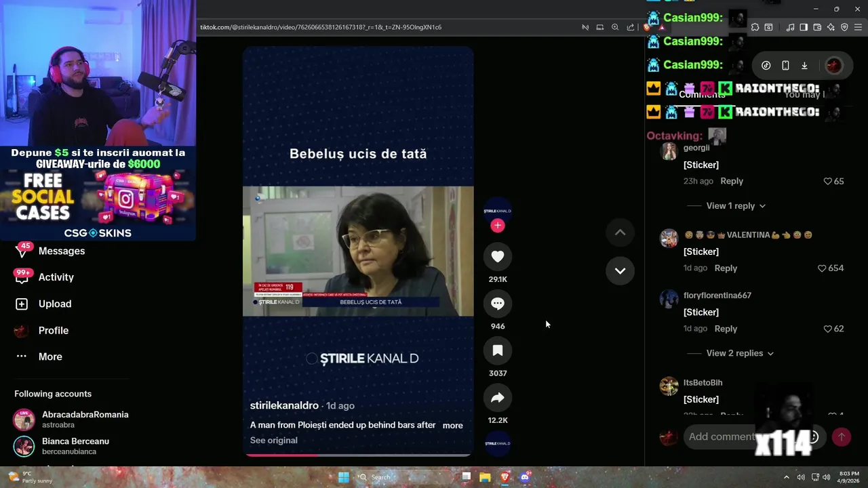Post comment with the red arrow button

pos(842,437)
